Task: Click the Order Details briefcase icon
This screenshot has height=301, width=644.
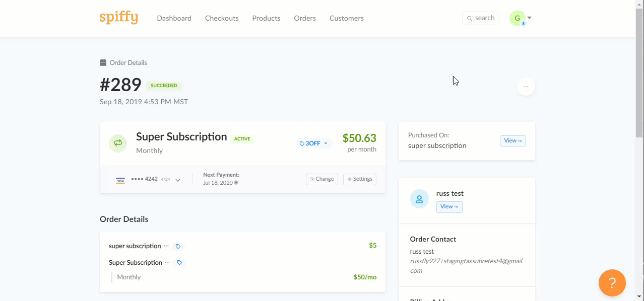Action: tap(103, 63)
